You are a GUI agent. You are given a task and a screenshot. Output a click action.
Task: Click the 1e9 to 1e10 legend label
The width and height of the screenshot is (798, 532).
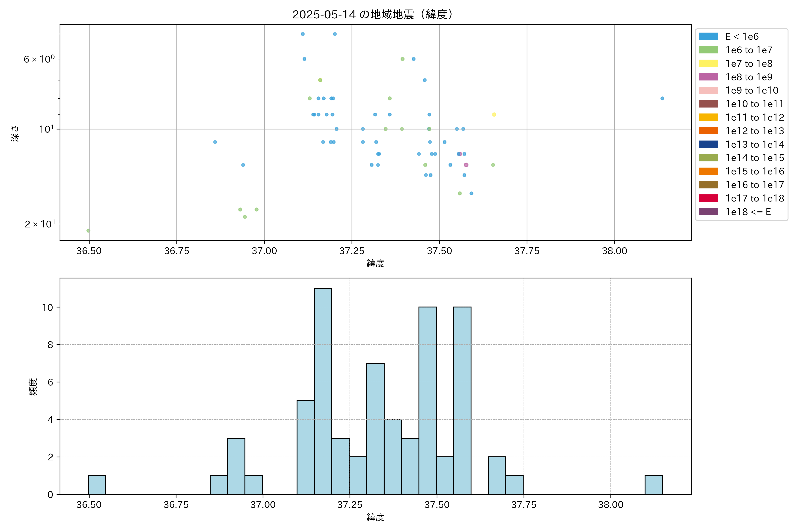pyautogui.click(x=752, y=91)
